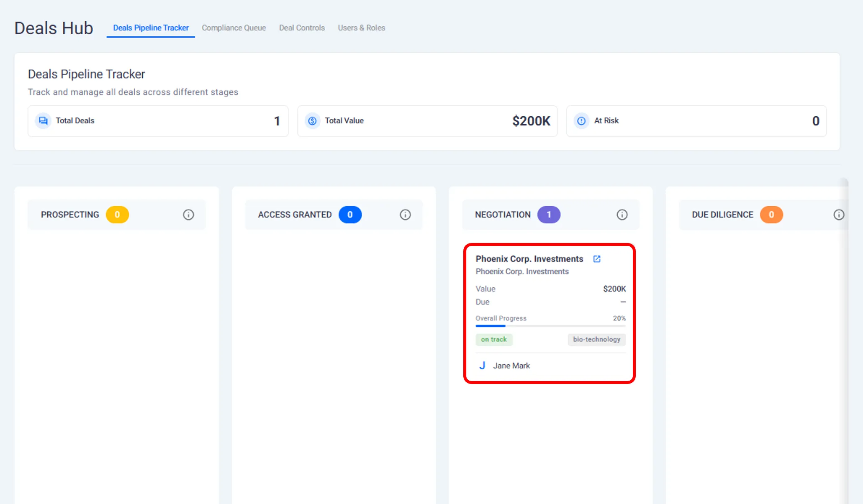The image size is (863, 504).
Task: Click the Negotiation column info icon
Action: click(x=622, y=215)
